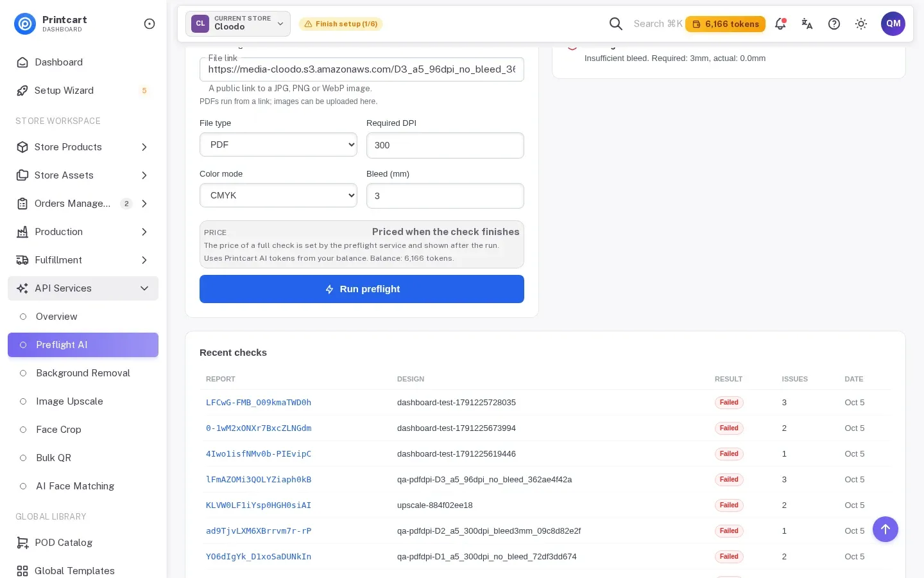The image size is (924, 578).
Task: Collapse the API Services section
Action: (83, 288)
